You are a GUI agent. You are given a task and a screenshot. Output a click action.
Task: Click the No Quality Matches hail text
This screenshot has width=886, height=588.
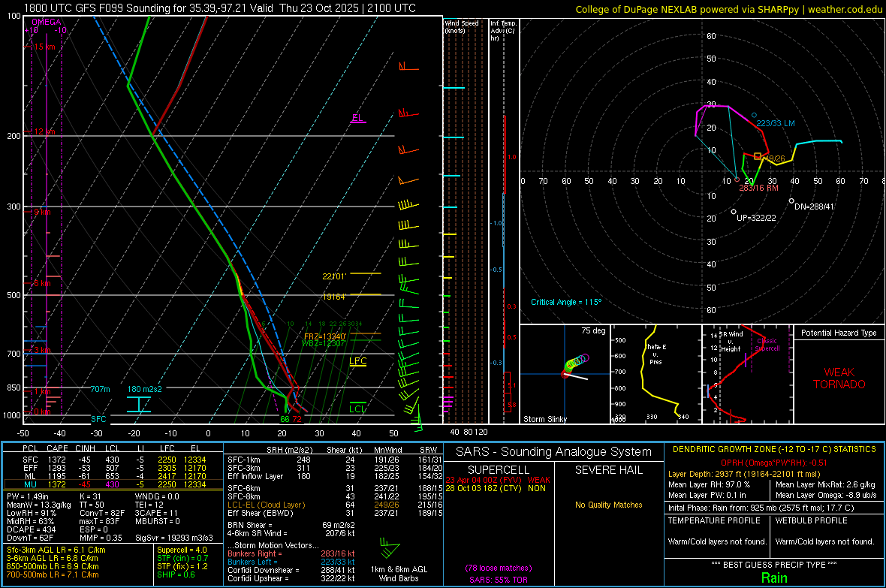click(608, 505)
